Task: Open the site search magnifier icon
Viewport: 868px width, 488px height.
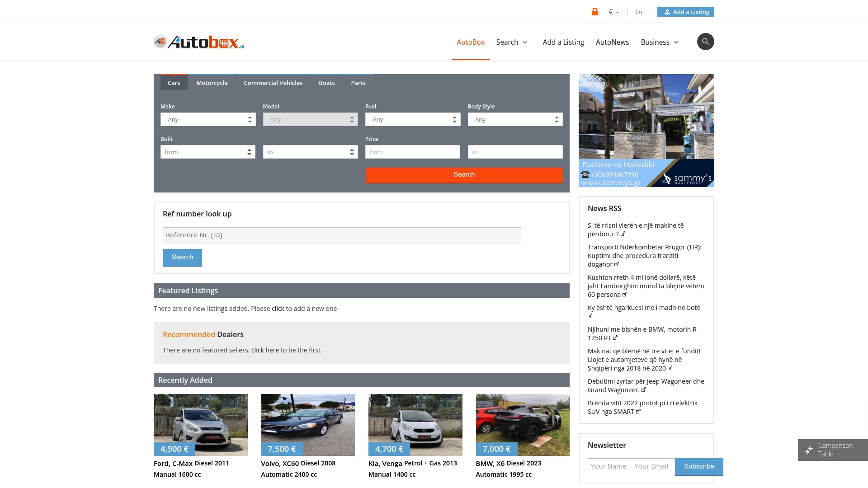Action: (x=706, y=42)
